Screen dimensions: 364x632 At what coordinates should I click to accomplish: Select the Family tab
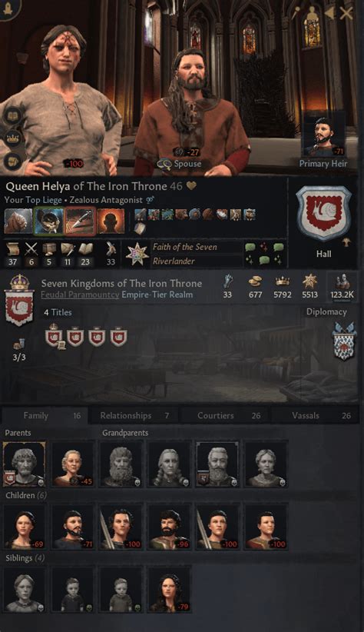(x=45, y=415)
